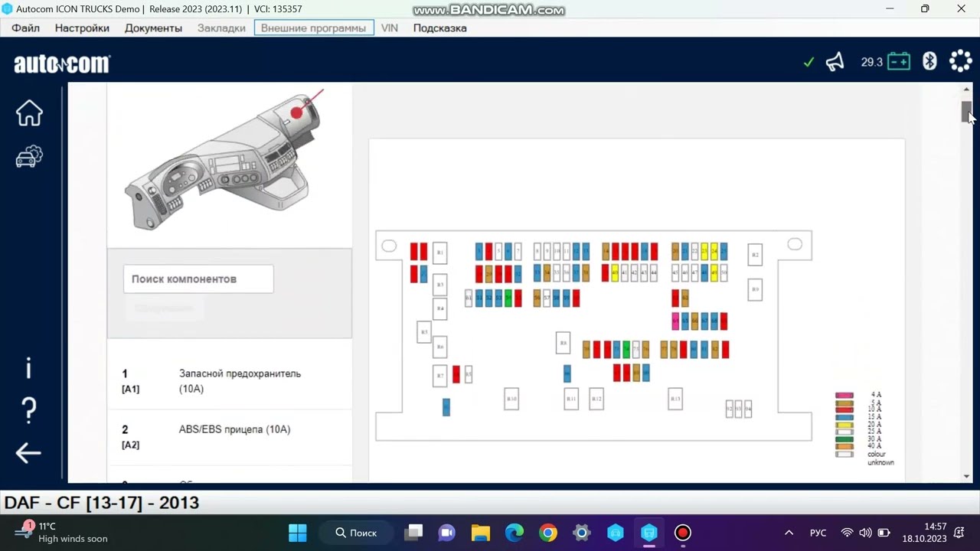Select row 1 [A1] Запасной предохранитель

click(230, 381)
